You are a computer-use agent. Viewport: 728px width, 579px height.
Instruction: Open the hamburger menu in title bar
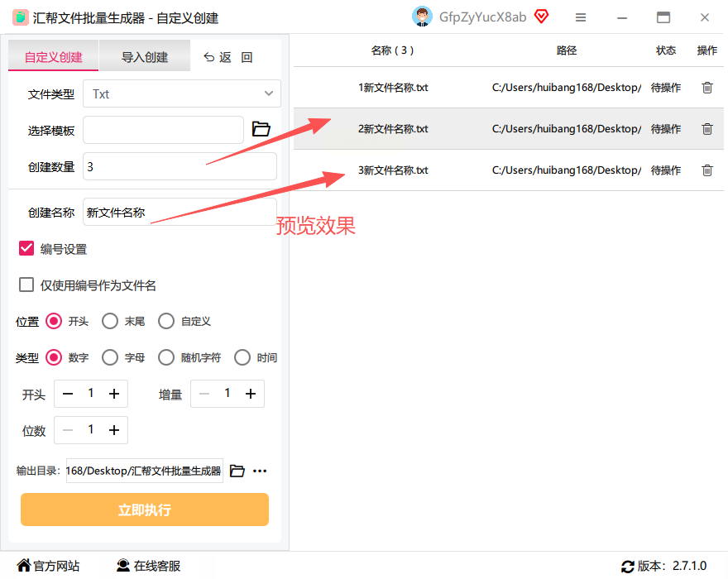pyautogui.click(x=581, y=17)
